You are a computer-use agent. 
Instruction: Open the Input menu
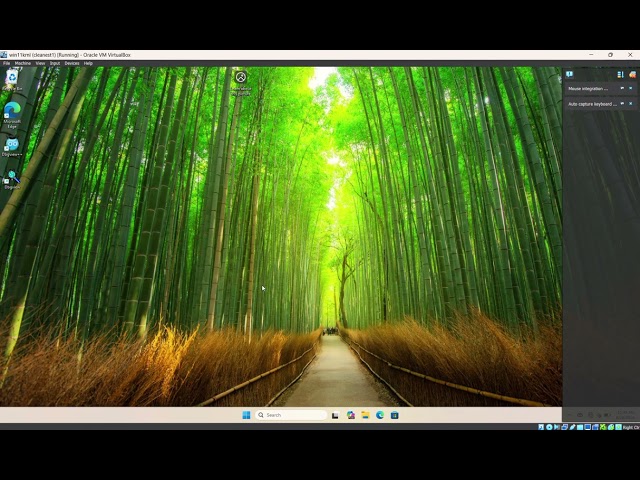click(x=55, y=63)
